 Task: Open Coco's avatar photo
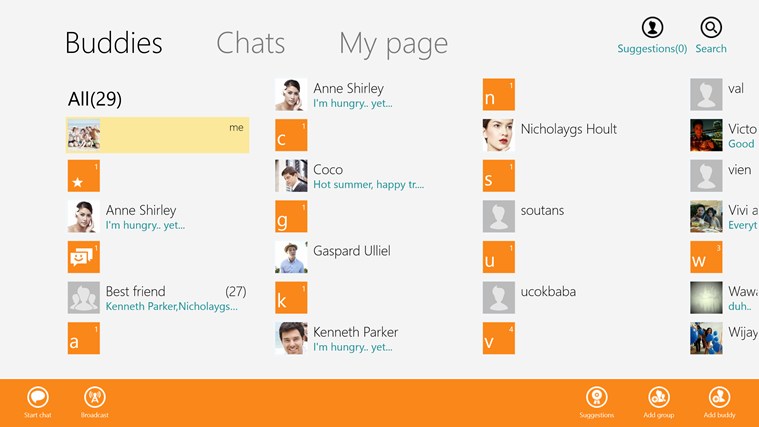[291, 176]
